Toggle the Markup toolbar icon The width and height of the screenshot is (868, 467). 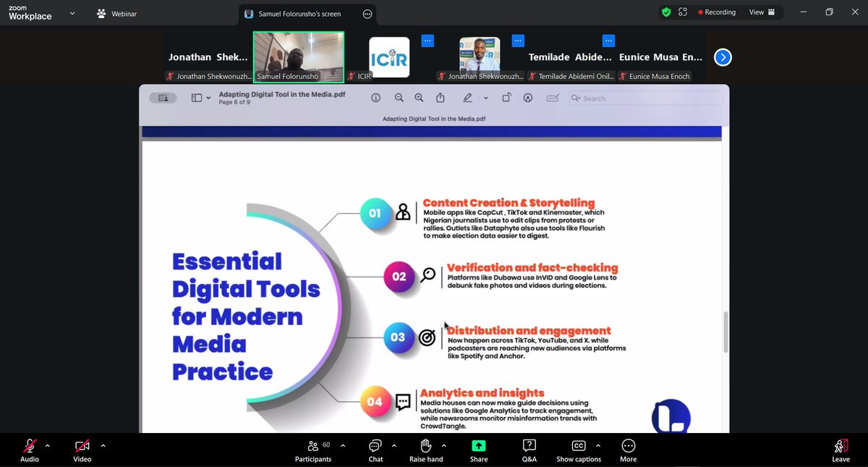(528, 98)
